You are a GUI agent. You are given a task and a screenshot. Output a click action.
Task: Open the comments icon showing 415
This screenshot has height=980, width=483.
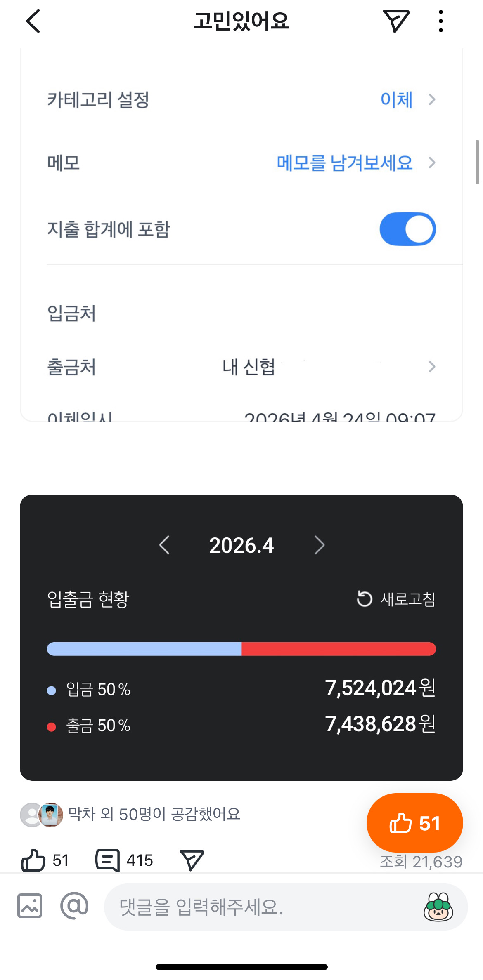108,860
